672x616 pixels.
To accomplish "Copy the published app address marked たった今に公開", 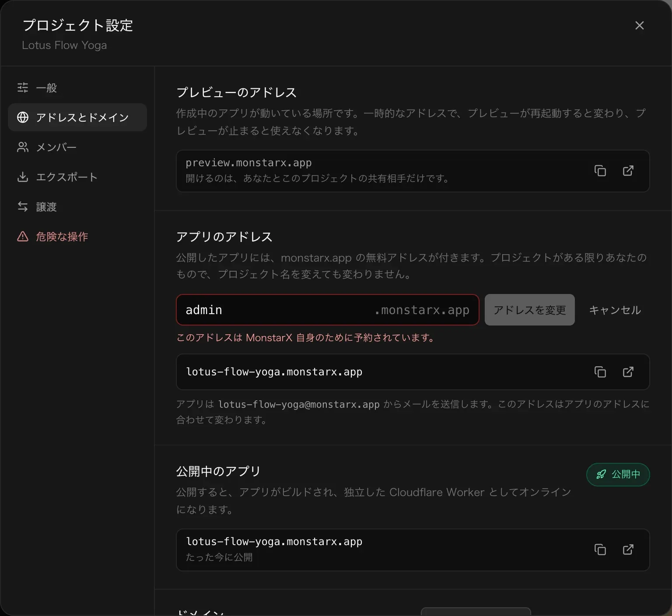I will click(x=600, y=549).
